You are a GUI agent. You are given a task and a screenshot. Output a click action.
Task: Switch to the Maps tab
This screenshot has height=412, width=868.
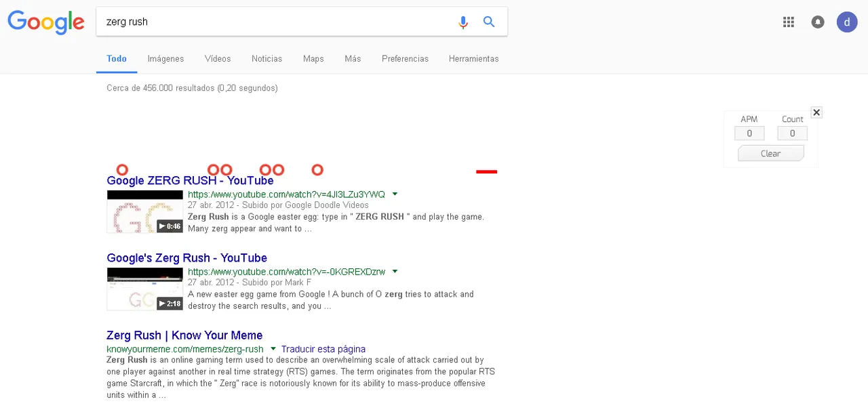tap(313, 59)
